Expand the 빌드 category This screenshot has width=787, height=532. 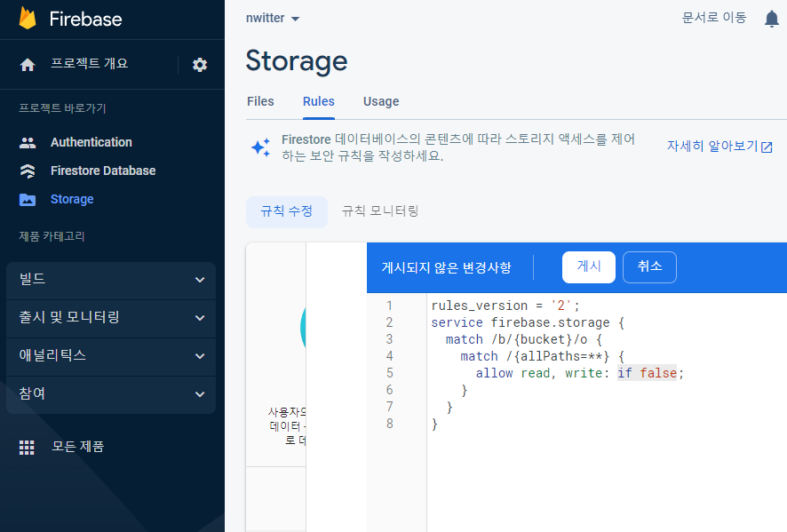111,280
